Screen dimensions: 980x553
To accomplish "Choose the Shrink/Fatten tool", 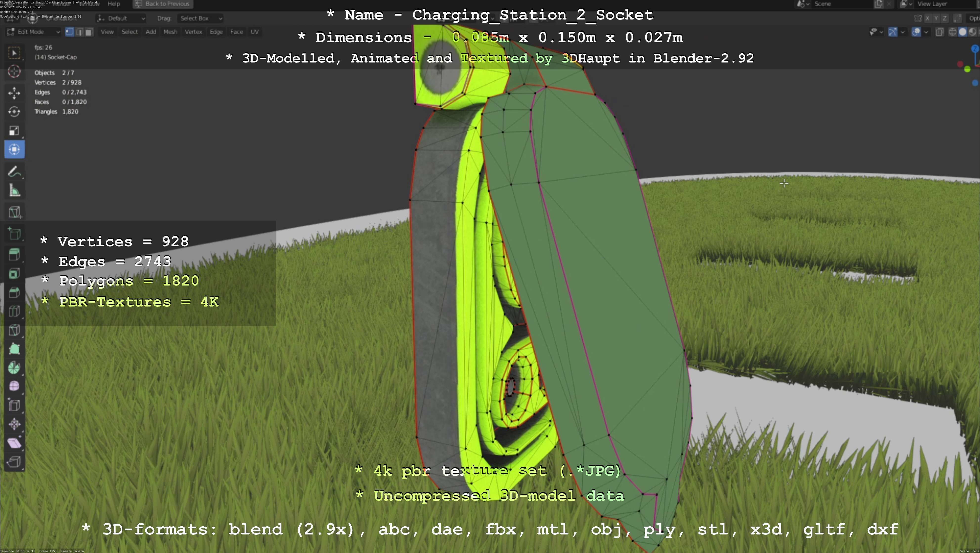I will pos(14,424).
